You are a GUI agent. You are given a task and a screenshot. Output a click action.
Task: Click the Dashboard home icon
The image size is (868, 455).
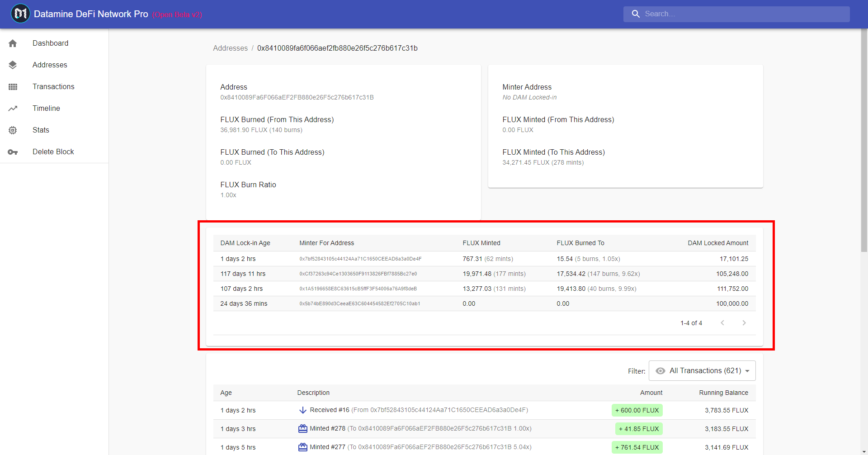(13, 43)
